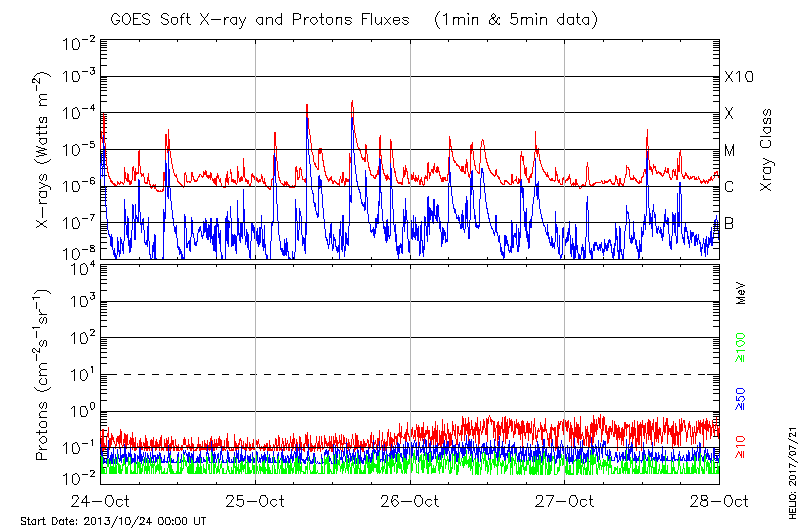800x530 pixels.
Task: Click the HELIO 2017/07/21 stamp text
Action: pyautogui.click(x=789, y=470)
